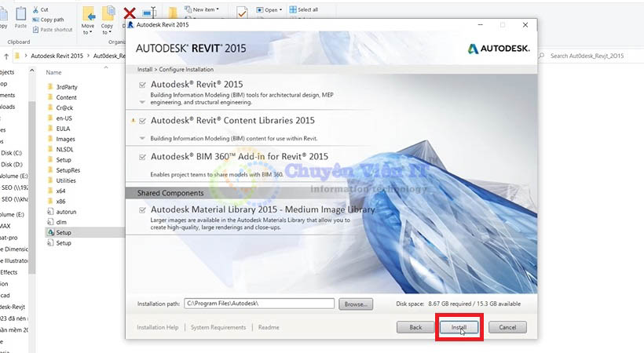Expand Autodesk Revit 2015 configuration arrow
Viewport: 644px width, 353px height.
coord(142,102)
